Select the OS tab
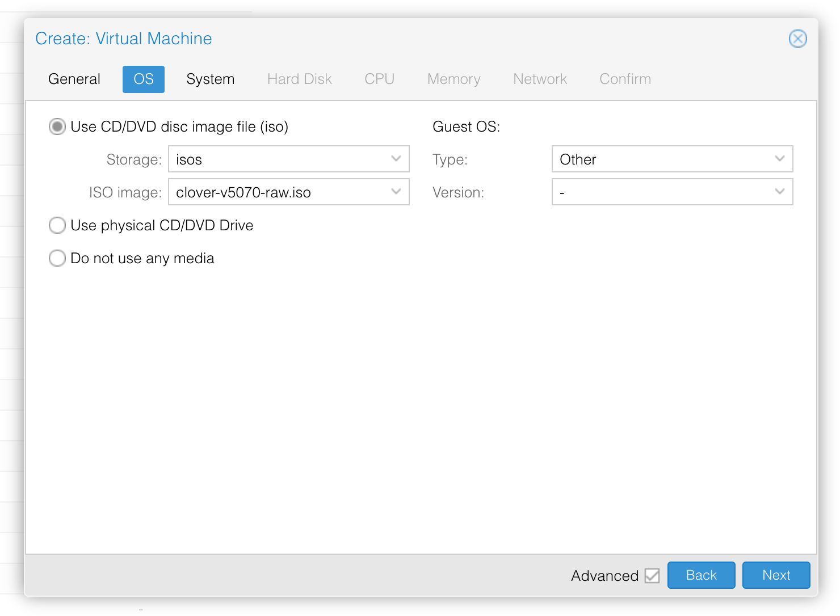This screenshot has height=616, width=840. click(x=143, y=79)
